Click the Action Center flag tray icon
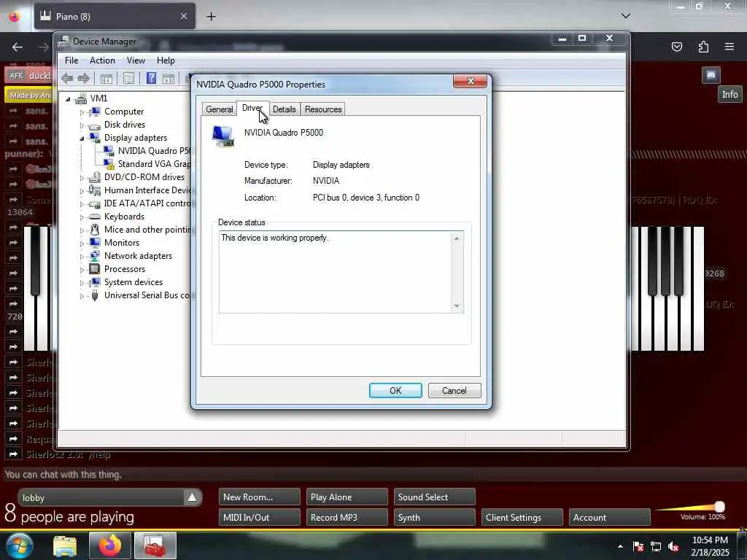This screenshot has width=747, height=560. pyautogui.click(x=638, y=547)
